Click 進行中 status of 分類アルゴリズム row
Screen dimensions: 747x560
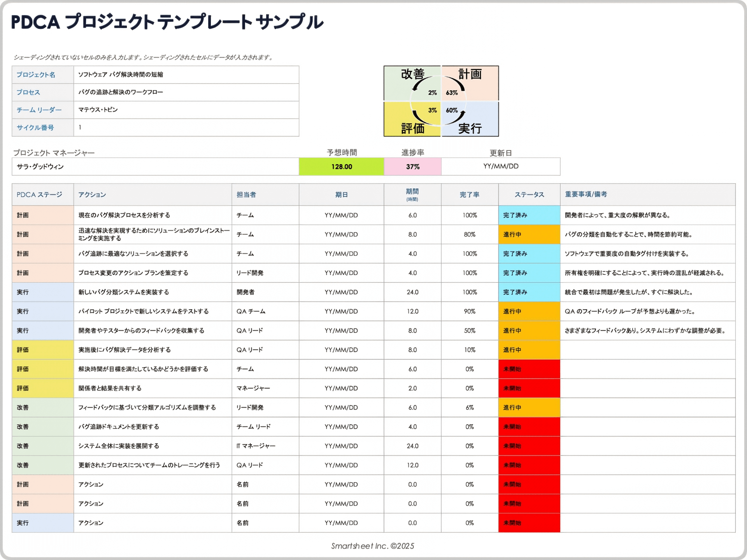tap(530, 408)
